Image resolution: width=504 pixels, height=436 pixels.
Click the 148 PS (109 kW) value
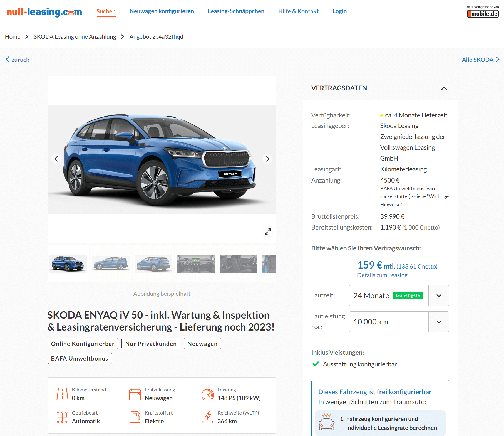(x=239, y=398)
